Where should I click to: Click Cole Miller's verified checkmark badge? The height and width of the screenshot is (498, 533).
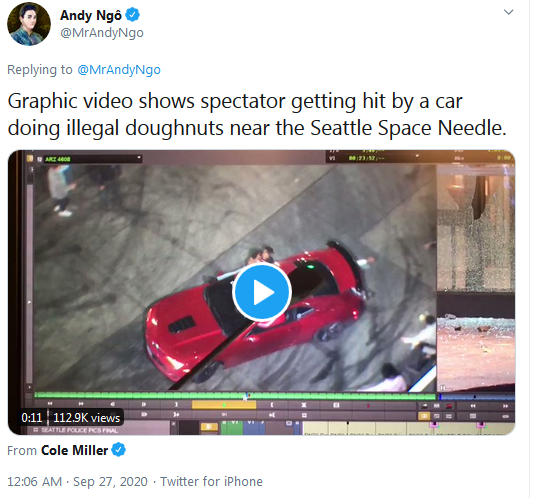pyautogui.click(x=118, y=450)
